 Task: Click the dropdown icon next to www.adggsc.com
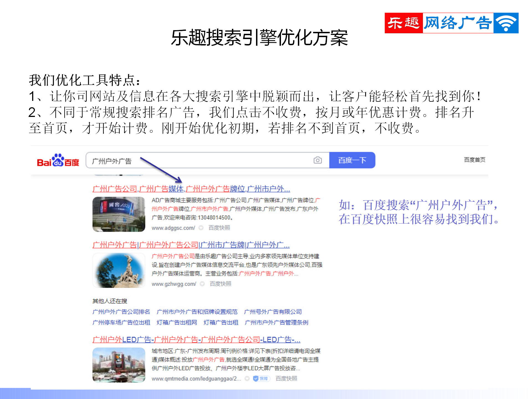pyautogui.click(x=201, y=228)
